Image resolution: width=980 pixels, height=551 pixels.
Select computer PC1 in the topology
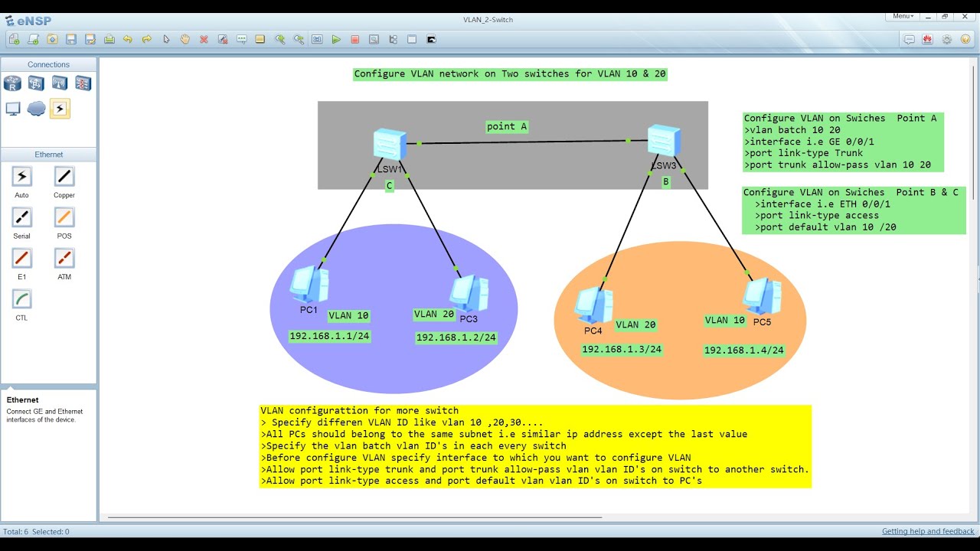[309, 285]
